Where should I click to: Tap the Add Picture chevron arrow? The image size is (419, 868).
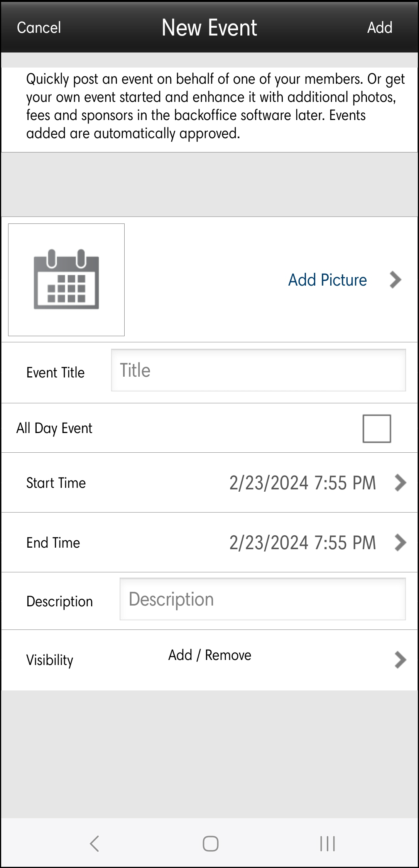(395, 280)
